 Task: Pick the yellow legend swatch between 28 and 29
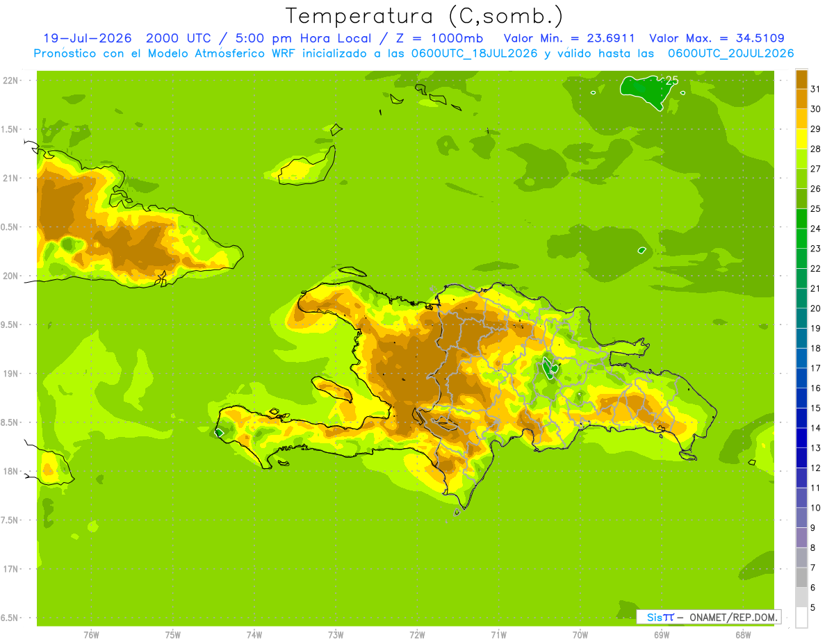[x=801, y=139]
